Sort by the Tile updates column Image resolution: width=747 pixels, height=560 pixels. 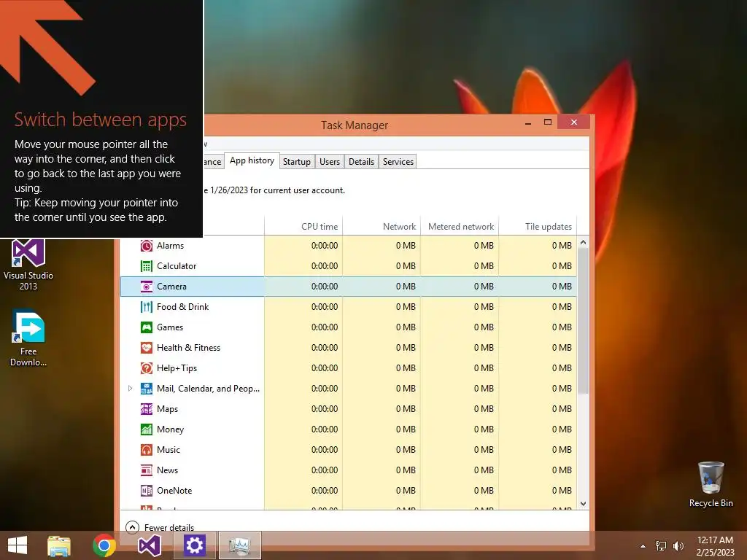point(538,227)
